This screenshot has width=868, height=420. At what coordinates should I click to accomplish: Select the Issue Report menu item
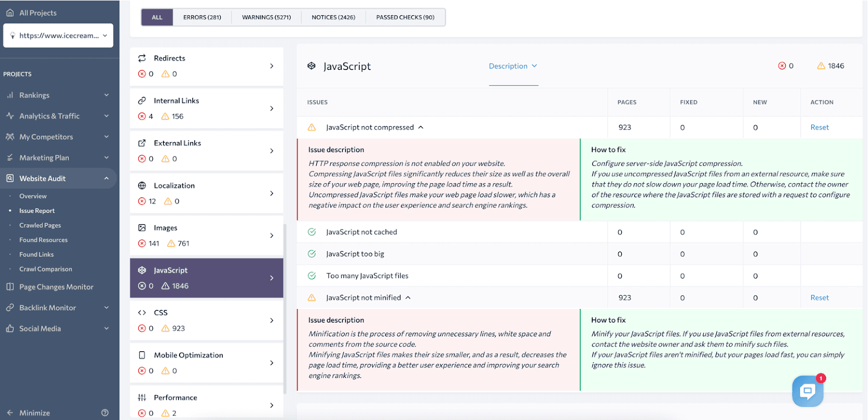tap(37, 211)
